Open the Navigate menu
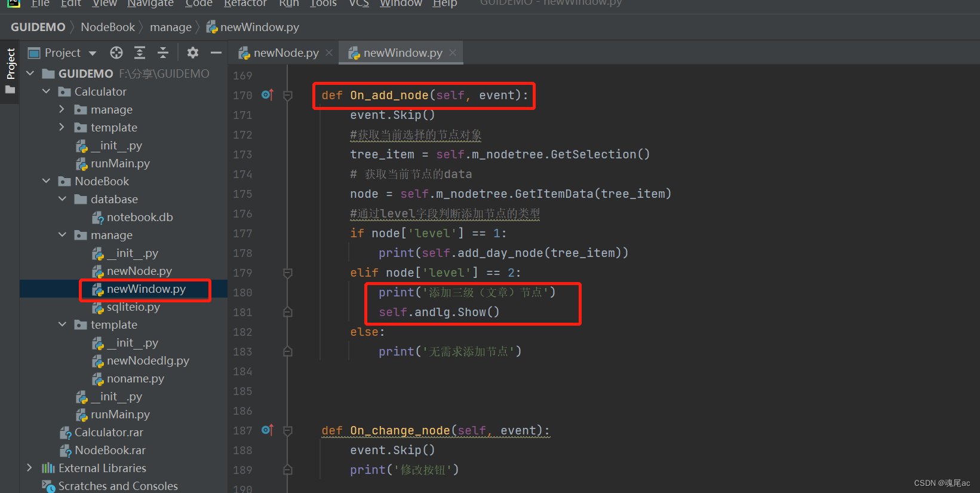This screenshot has height=493, width=980. [150, 3]
